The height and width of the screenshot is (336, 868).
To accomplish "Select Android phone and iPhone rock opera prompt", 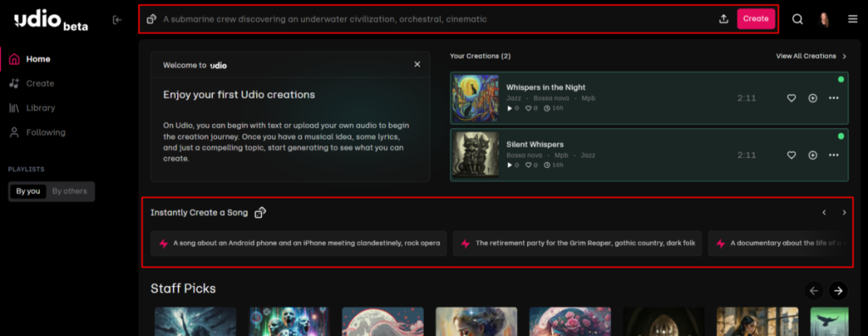I will coord(299,244).
